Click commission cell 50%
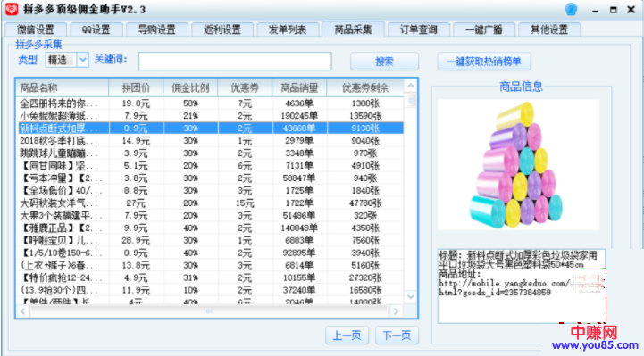644x356 pixels. (x=190, y=103)
